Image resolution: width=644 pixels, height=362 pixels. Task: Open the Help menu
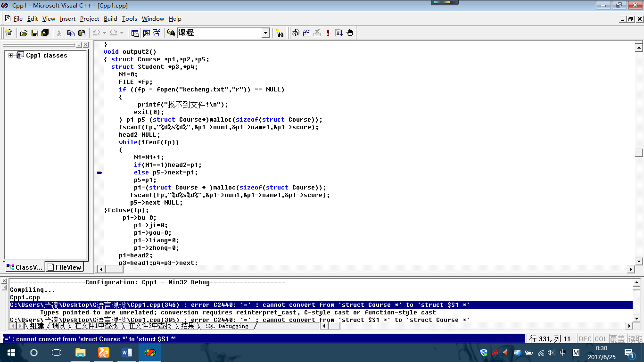(x=175, y=19)
